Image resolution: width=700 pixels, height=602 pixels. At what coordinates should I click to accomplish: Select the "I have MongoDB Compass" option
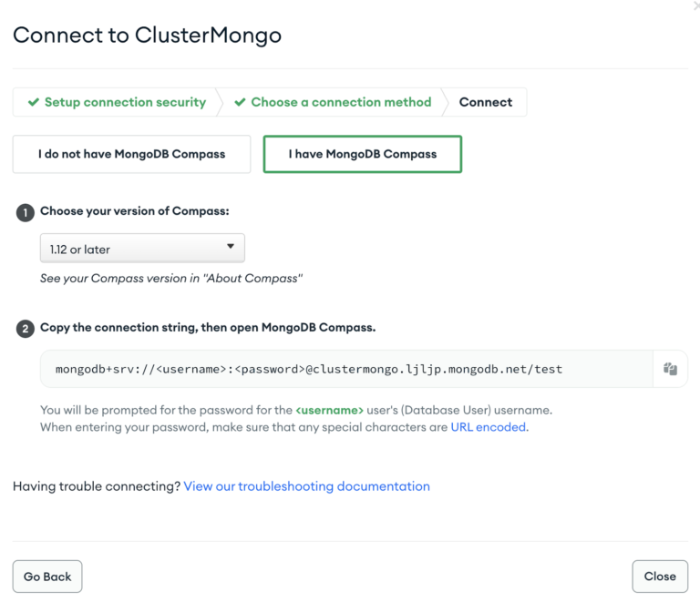(362, 154)
